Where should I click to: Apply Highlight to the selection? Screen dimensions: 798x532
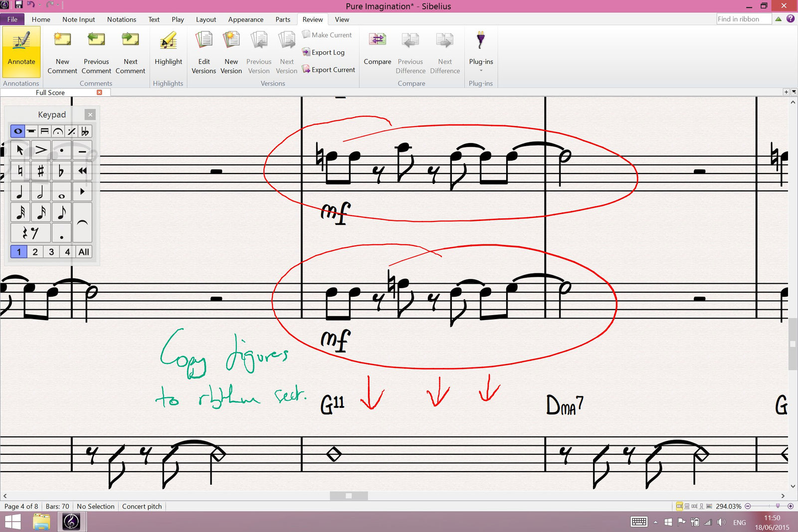(169, 49)
